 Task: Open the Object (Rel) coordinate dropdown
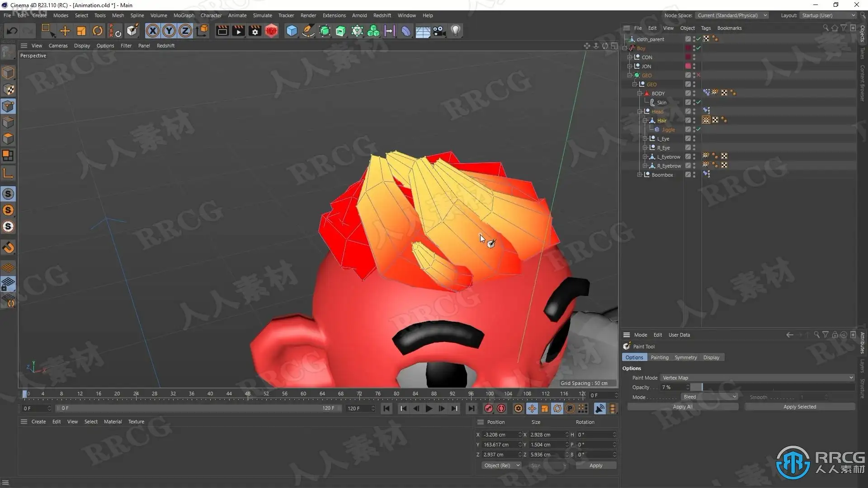coord(501,465)
